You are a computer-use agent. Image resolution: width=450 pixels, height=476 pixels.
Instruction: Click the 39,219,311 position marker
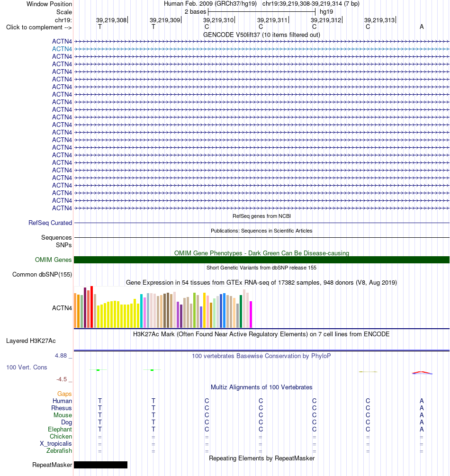(273, 20)
